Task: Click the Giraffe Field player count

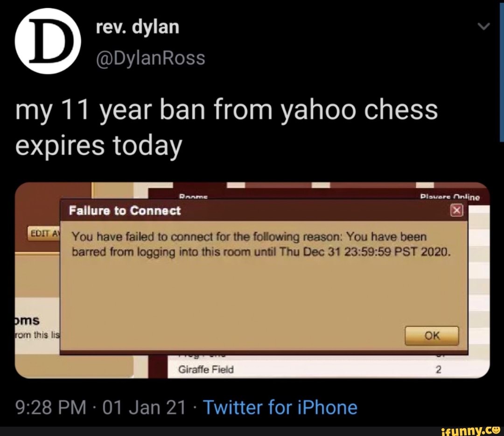Action: pos(438,369)
